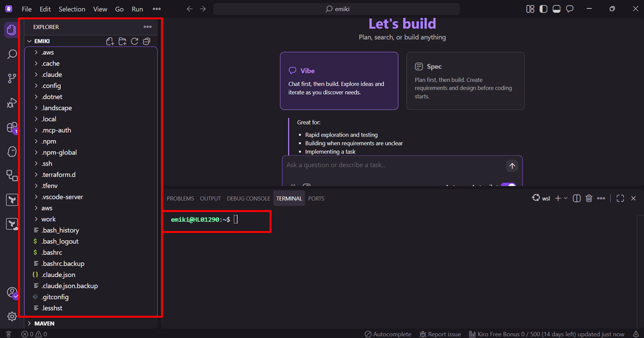Toggle the primary side bar icon

pos(543,9)
